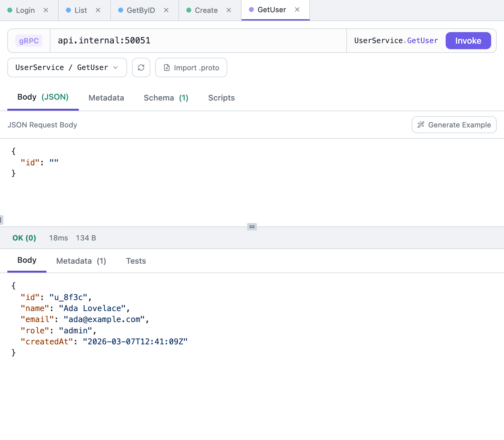Select the Body (JSON) request tab
504x440 pixels.
click(43, 97)
